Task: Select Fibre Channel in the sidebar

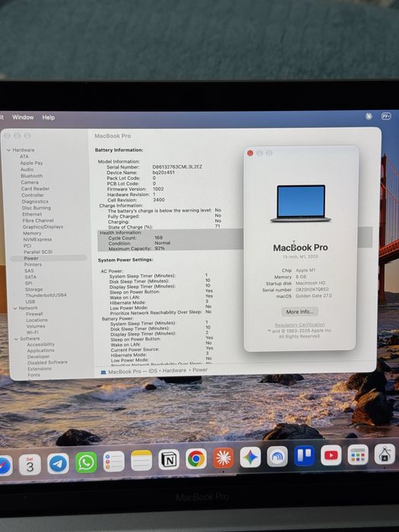Action: tap(38, 220)
